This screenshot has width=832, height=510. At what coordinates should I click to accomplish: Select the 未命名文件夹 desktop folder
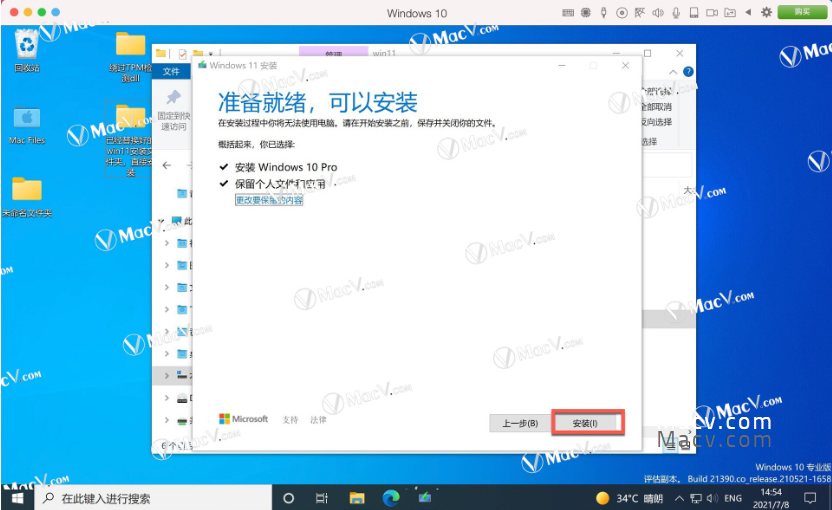27,196
